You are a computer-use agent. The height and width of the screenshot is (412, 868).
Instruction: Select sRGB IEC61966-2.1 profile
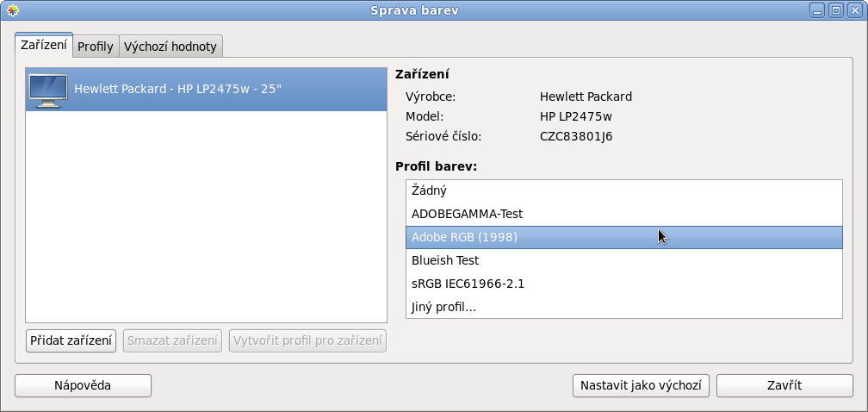tap(623, 284)
